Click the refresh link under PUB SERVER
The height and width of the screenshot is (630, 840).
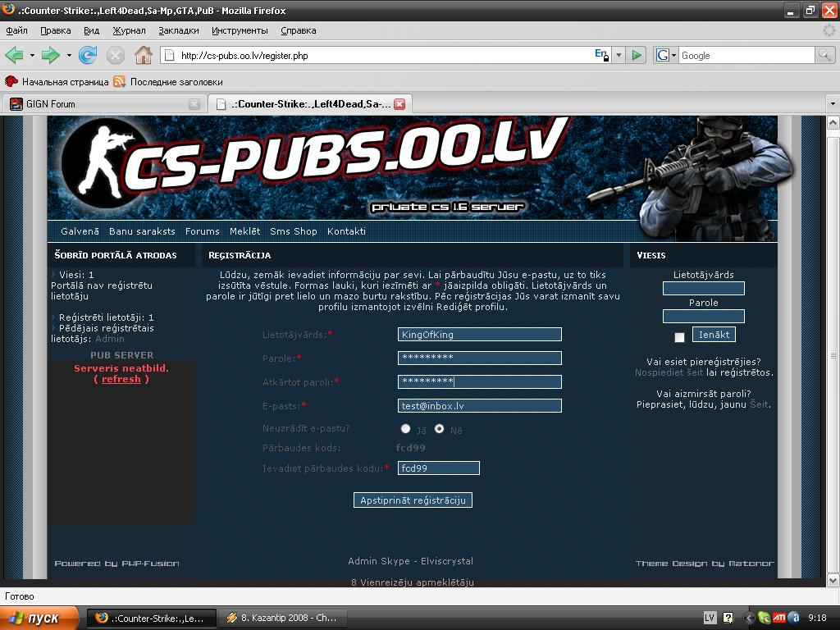pos(121,379)
